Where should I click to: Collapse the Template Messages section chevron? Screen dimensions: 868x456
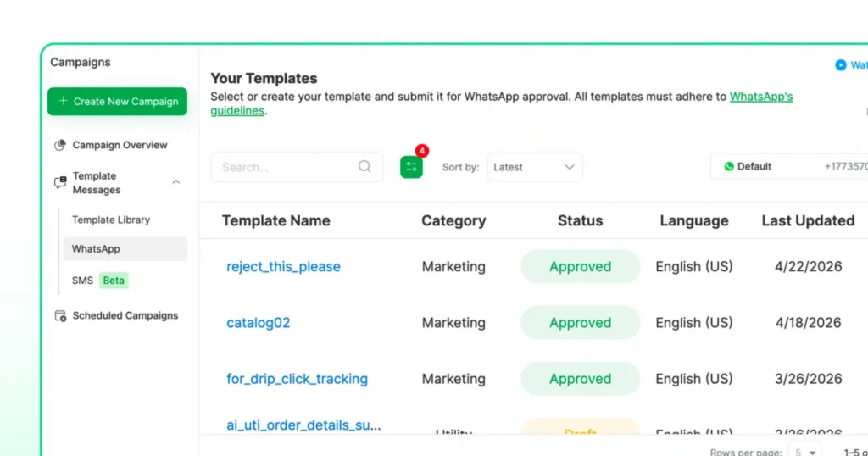[176, 182]
